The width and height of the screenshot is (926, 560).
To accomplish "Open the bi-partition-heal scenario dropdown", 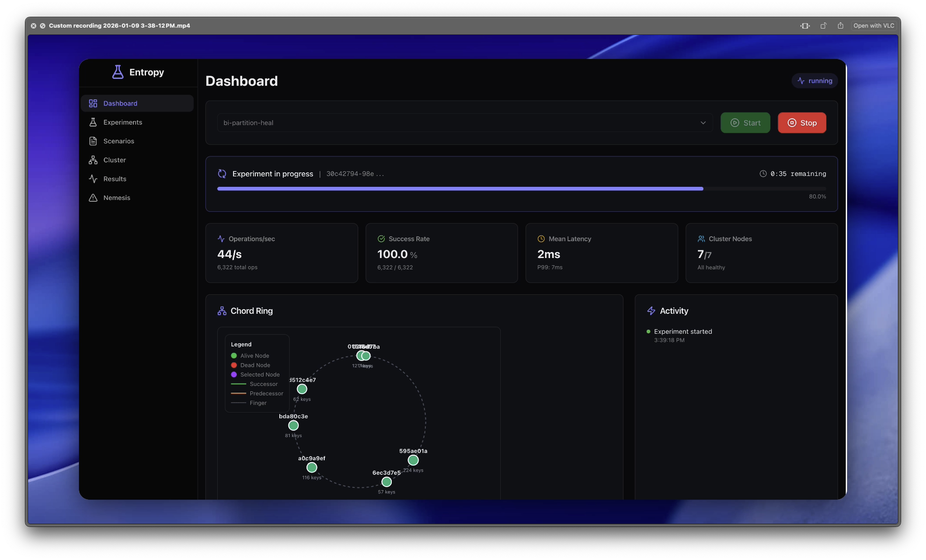I will coord(458,123).
